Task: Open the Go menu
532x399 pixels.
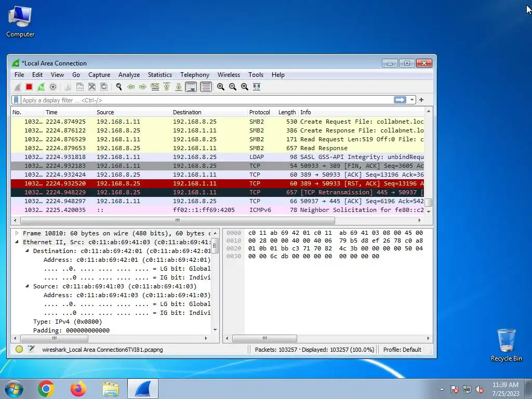Action: pyautogui.click(x=76, y=75)
